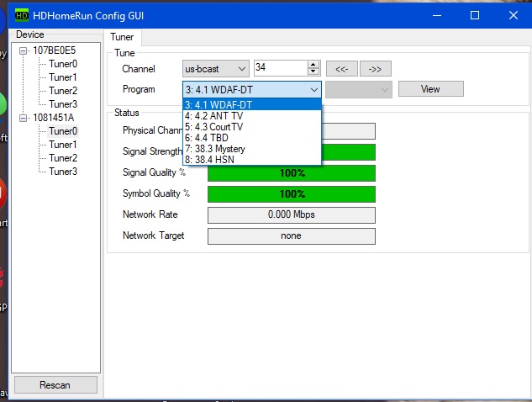Viewport: 532px width, 402px height.
Task: Click the Physical Channel status field
Action: tap(348, 131)
